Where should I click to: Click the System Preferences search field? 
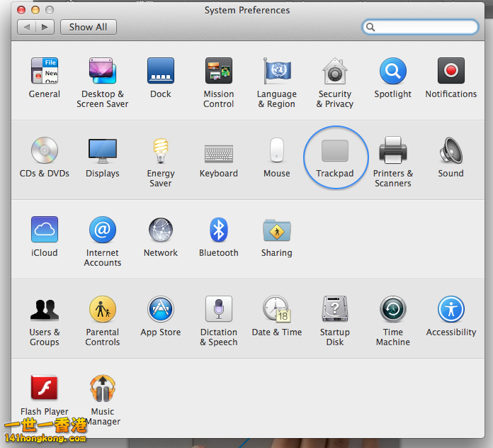click(420, 27)
